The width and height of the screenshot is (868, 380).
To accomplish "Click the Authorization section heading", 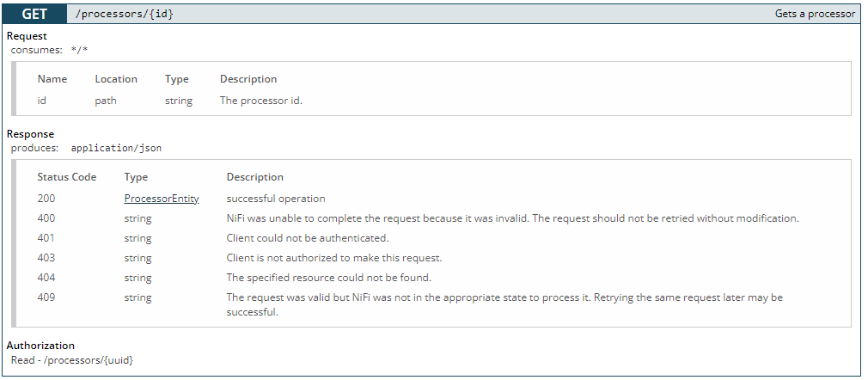I will (40, 346).
